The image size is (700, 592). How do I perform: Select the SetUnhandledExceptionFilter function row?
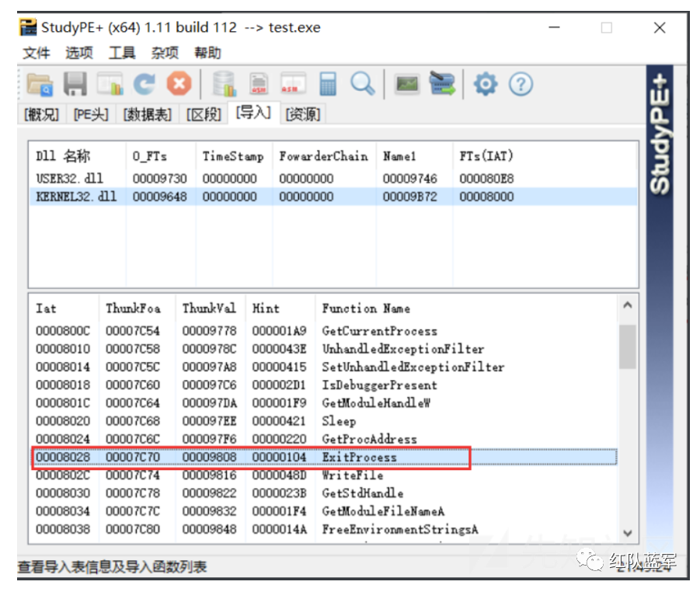324,367
